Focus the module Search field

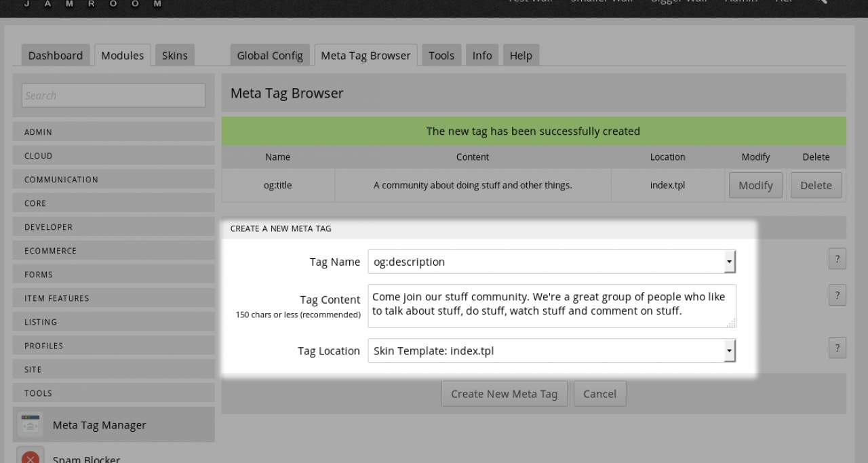[x=113, y=96]
